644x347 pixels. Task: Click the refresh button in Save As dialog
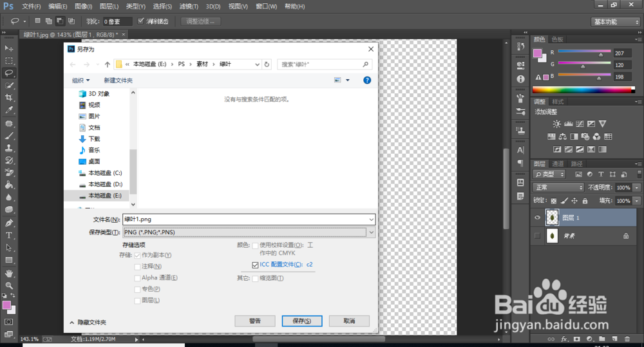point(267,64)
